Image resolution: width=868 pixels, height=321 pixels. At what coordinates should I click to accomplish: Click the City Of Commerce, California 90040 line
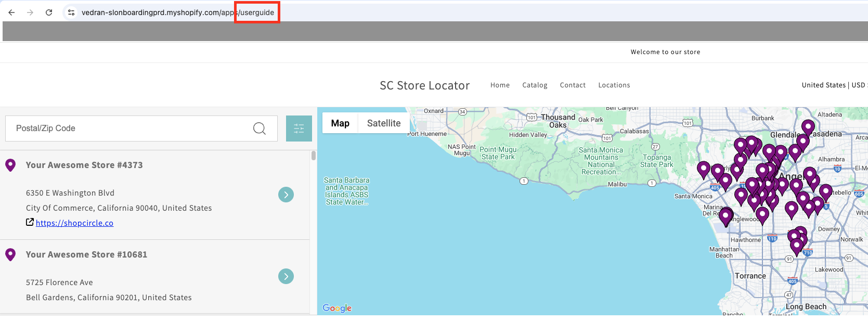pos(119,208)
